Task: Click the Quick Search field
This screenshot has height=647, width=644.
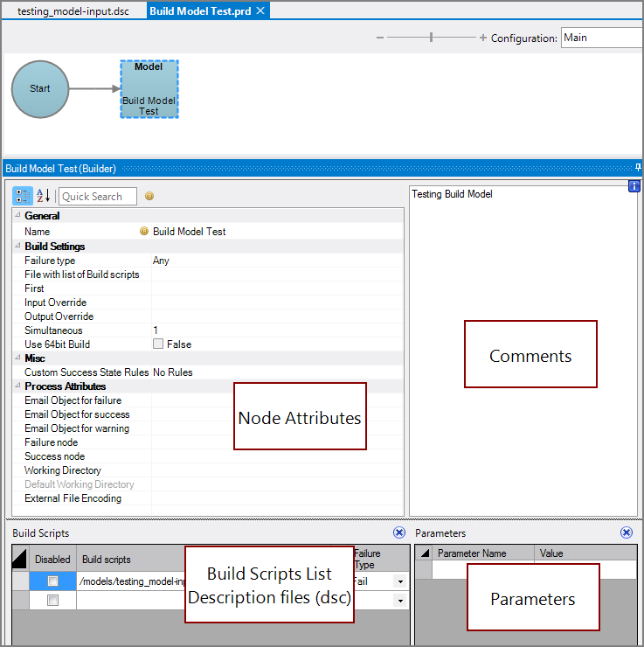Action: (97, 197)
